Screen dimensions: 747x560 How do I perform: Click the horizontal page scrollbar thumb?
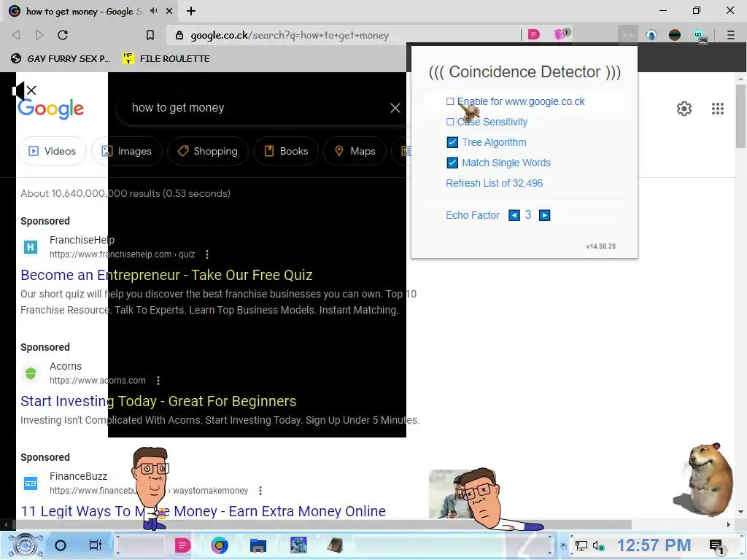[x=323, y=525]
